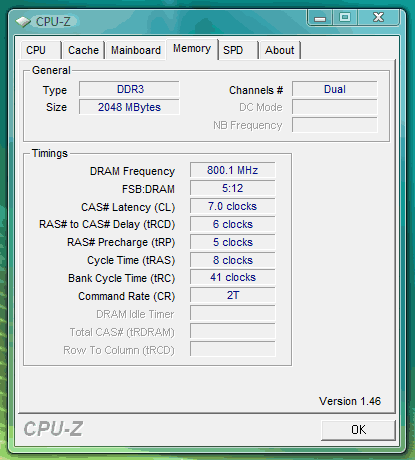
Task: Click the 2T command rate value
Action: click(233, 296)
